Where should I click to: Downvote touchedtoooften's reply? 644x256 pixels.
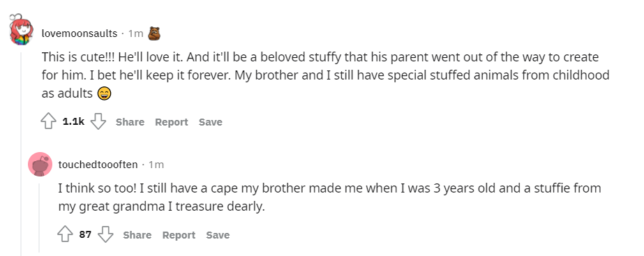(x=105, y=234)
